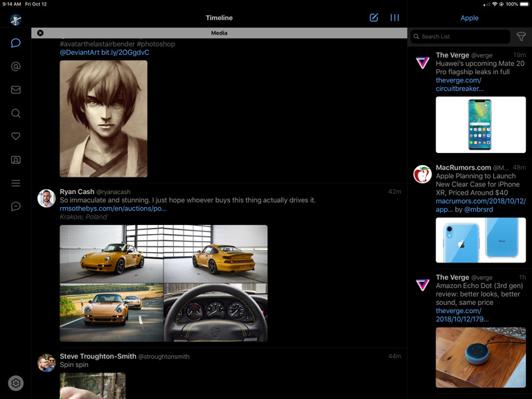The height and width of the screenshot is (399, 532).
Task: Open the Amazon Echo Dot image thumbnail
Action: [480, 357]
